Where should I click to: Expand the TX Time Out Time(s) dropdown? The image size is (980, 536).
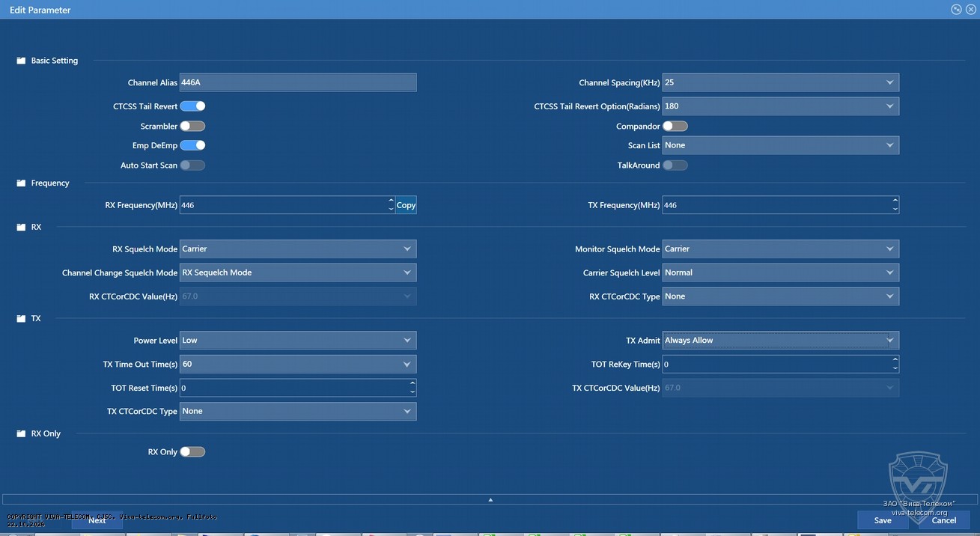298,365
